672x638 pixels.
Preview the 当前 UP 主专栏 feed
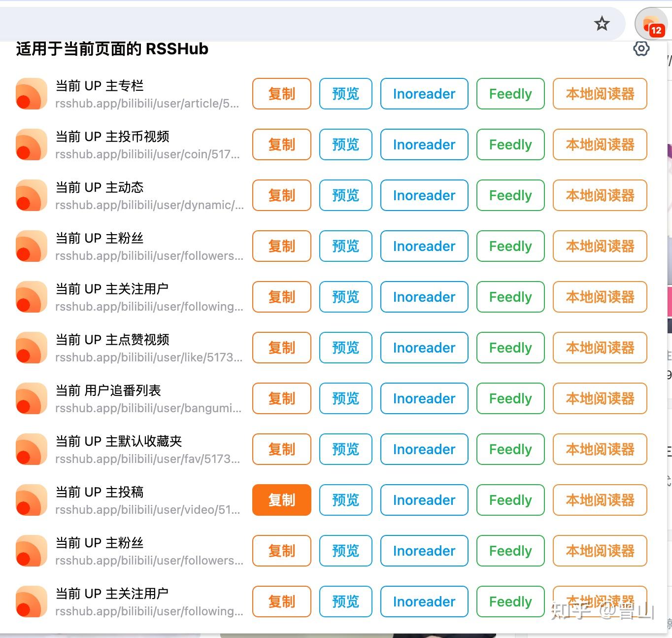point(345,94)
